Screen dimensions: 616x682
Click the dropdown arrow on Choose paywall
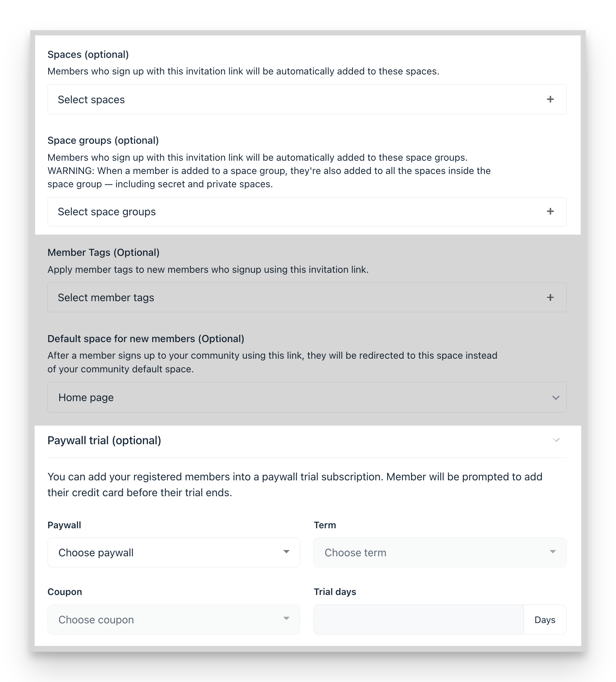tap(287, 552)
